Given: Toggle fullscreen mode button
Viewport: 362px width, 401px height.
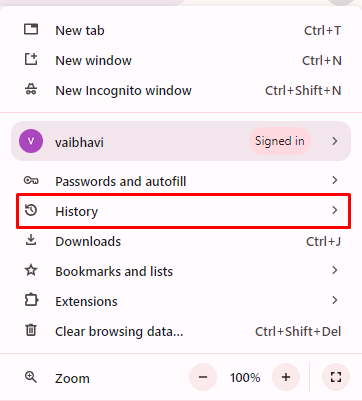Looking at the screenshot, I should (x=336, y=377).
